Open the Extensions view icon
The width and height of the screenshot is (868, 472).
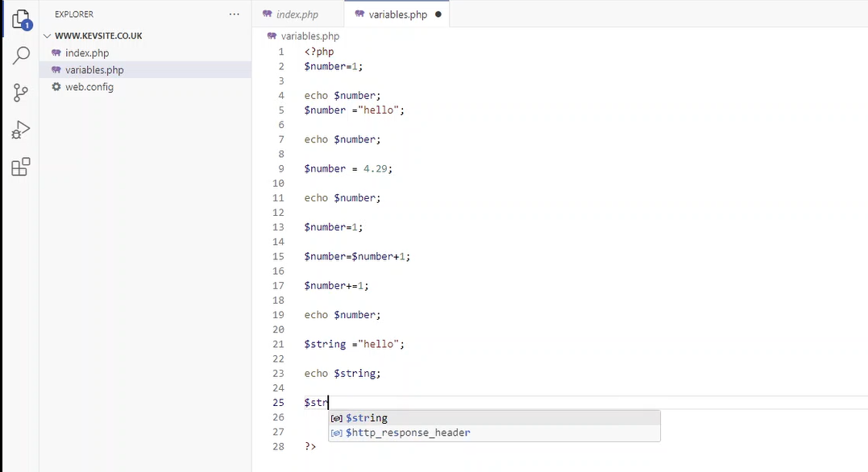[20, 167]
